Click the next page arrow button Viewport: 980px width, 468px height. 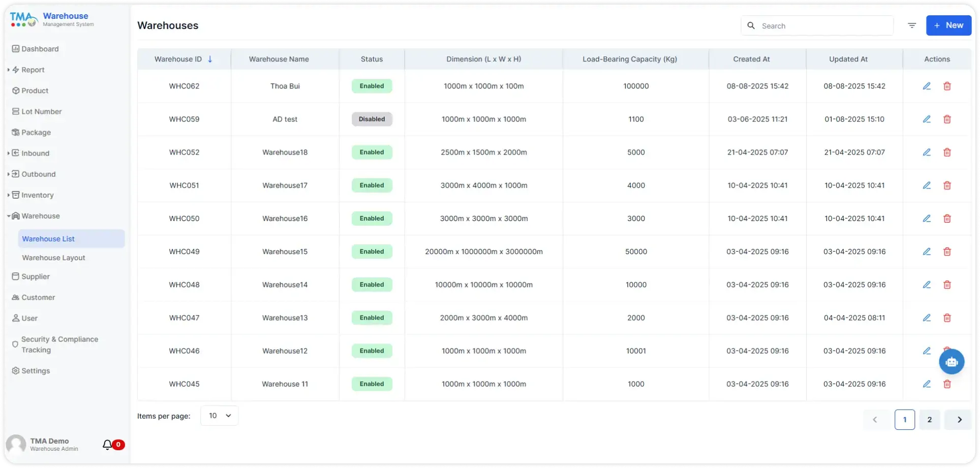coord(959,420)
